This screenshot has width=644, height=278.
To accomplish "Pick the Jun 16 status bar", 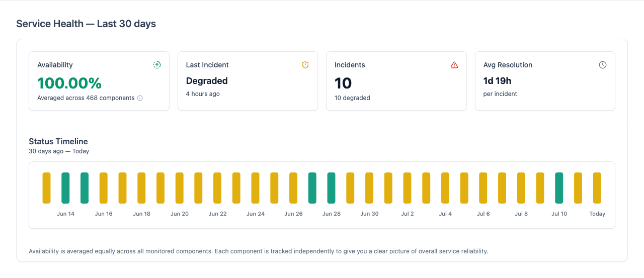I will click(104, 188).
